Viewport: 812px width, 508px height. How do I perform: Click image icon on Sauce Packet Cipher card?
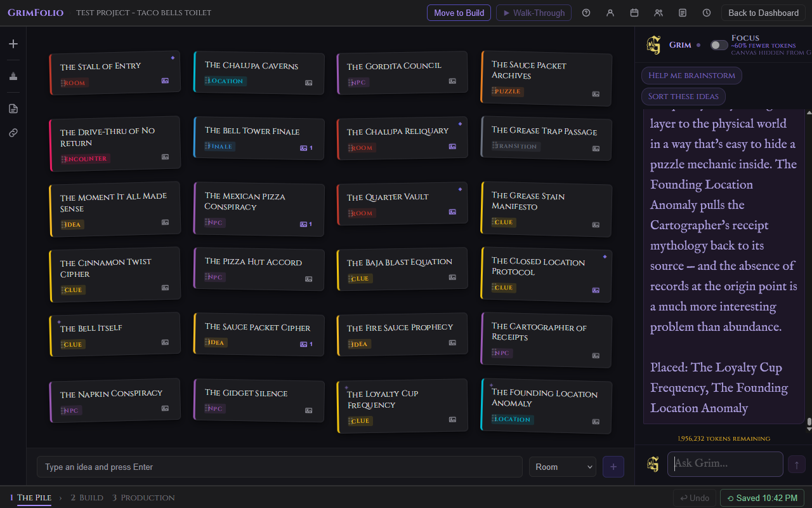(306, 344)
